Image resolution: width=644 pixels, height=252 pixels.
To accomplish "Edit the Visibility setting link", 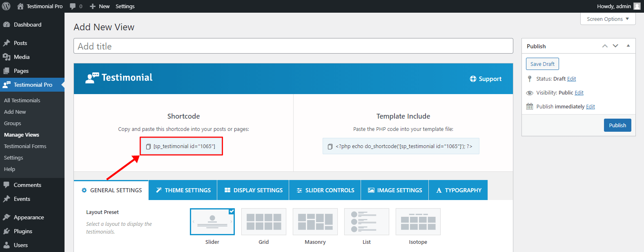I will click(579, 93).
